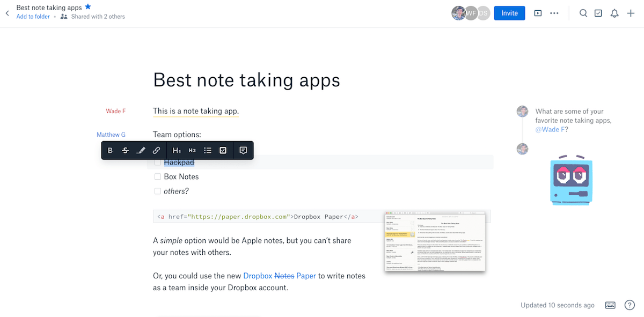This screenshot has width=644, height=317.
Task: Click the @Wade F mention in comment
Action: tap(550, 130)
